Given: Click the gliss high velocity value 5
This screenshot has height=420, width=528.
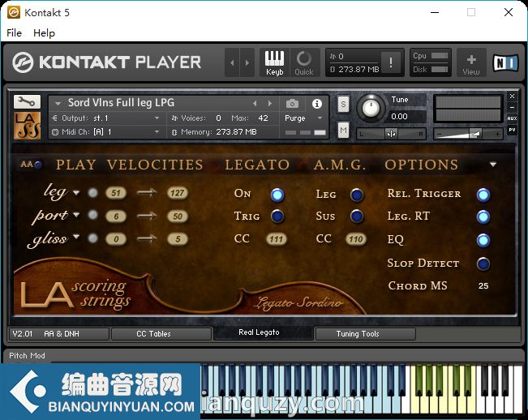Looking at the screenshot, I should click(178, 239).
